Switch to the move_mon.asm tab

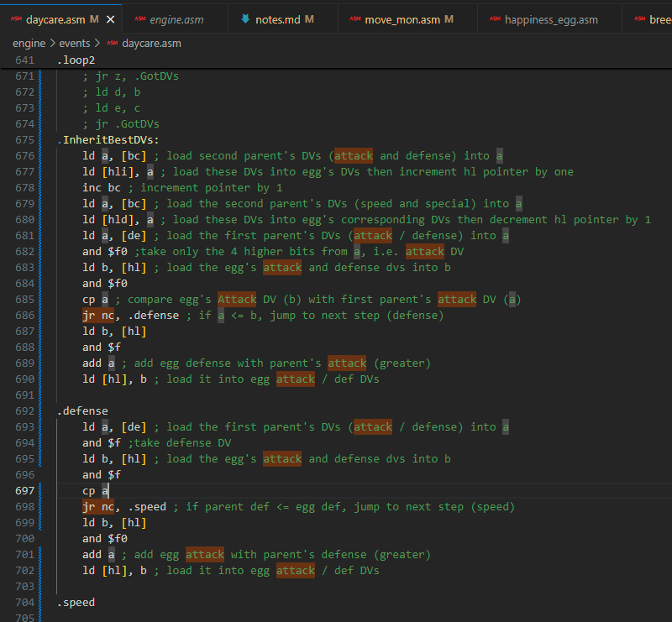click(x=402, y=18)
